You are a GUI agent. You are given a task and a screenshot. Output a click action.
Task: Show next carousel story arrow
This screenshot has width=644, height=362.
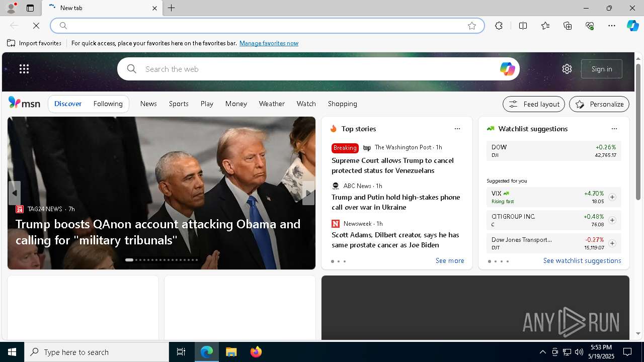point(308,193)
